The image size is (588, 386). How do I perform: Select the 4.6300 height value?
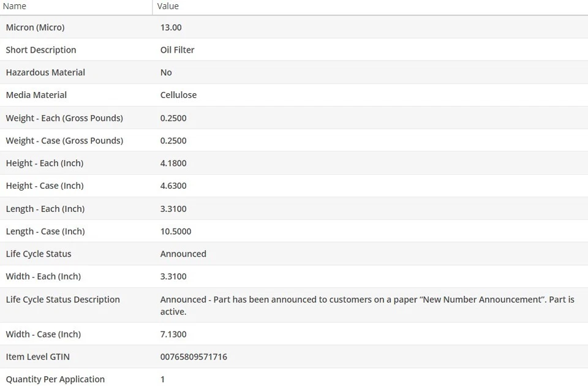pos(173,186)
